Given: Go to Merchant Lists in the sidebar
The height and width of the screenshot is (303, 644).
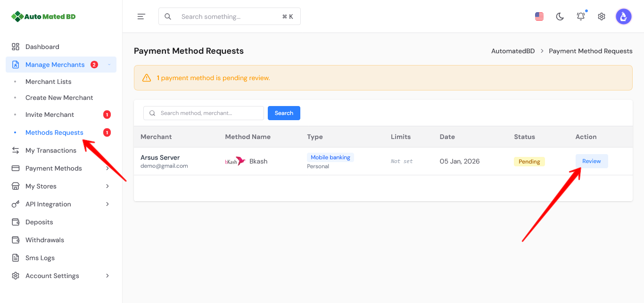Looking at the screenshot, I should pyautogui.click(x=48, y=81).
